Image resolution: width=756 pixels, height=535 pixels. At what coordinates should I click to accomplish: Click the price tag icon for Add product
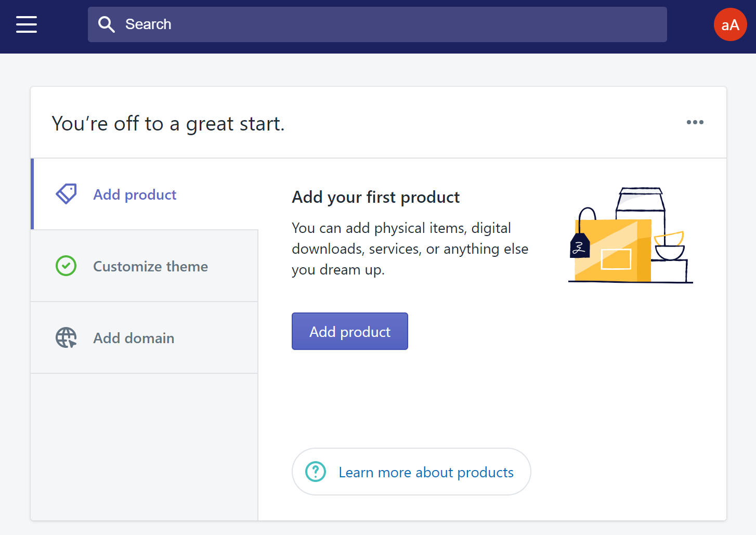[66, 194]
